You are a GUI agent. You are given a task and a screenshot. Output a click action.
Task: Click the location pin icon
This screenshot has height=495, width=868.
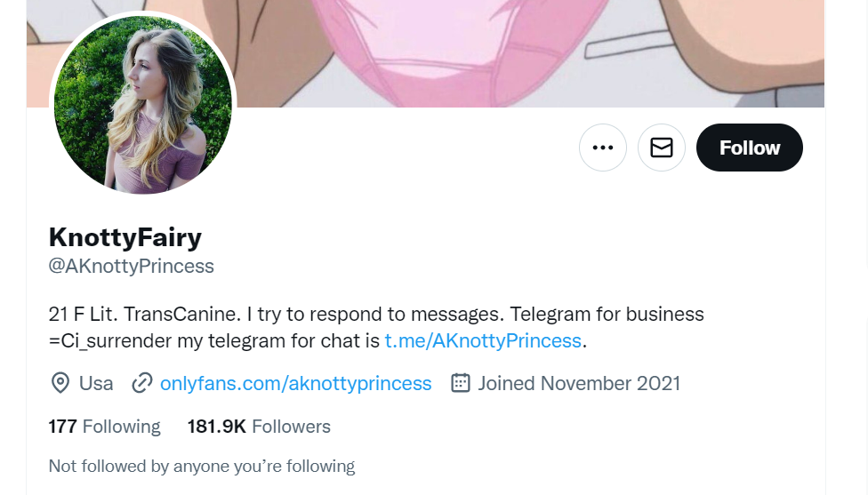pyautogui.click(x=60, y=383)
